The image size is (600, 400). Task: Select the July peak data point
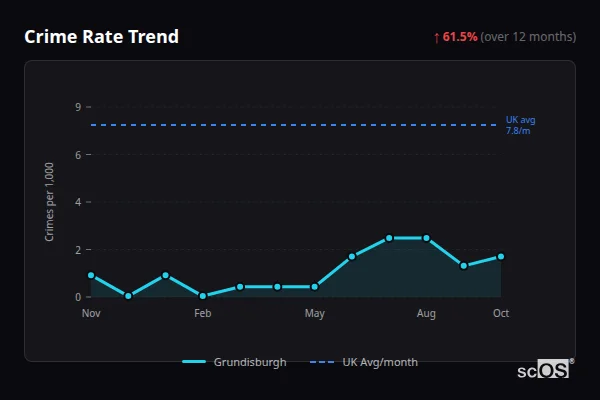coord(389,238)
